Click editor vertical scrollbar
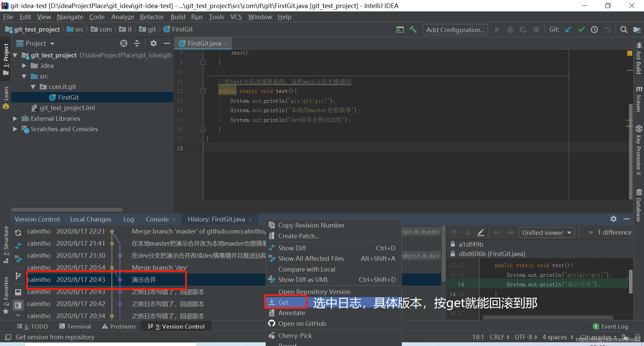644x346 pixels. click(631, 151)
